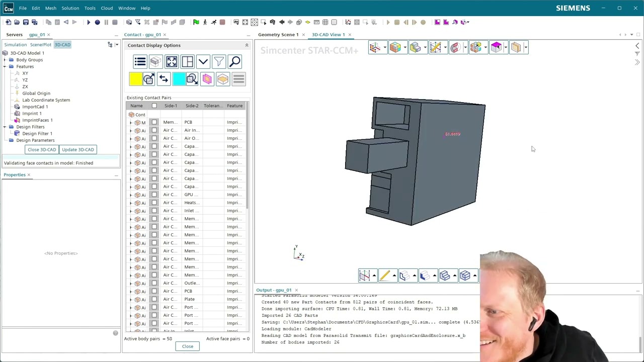Toggle checkbox for the Mem... PCB contact row

click(154, 122)
